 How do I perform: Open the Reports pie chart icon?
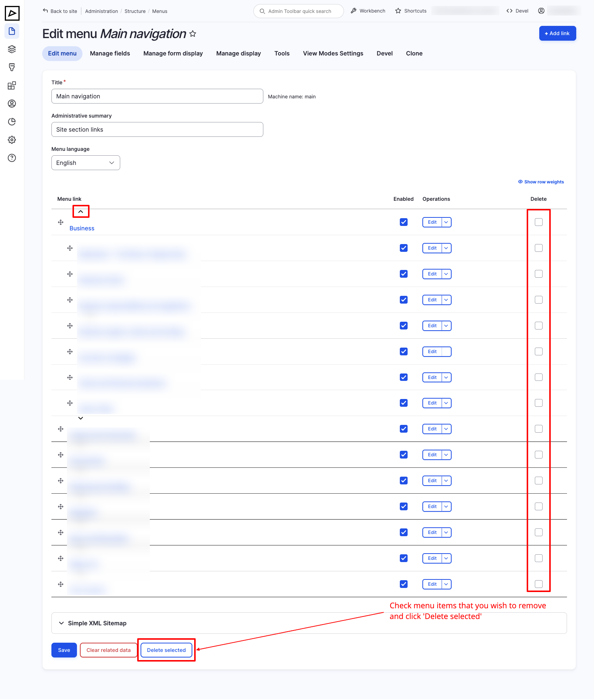point(12,122)
